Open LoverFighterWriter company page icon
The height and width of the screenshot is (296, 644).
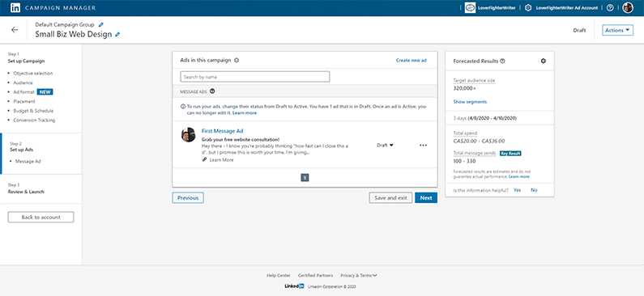point(470,8)
